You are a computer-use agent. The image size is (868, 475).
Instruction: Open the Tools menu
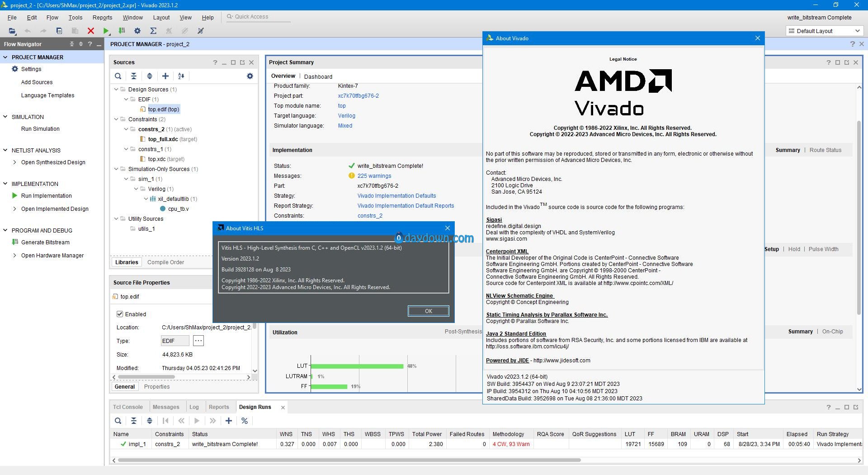click(x=75, y=17)
